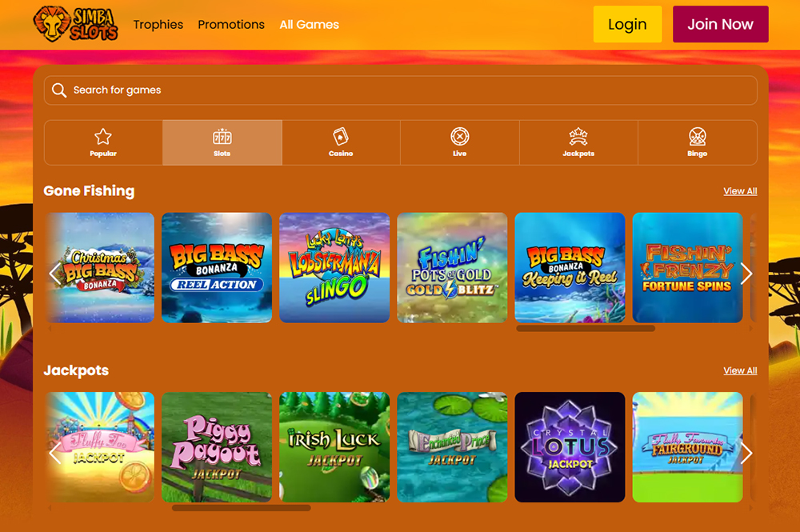800x532 pixels.
Task: Choose the Casino cards category icon
Action: coord(341,137)
